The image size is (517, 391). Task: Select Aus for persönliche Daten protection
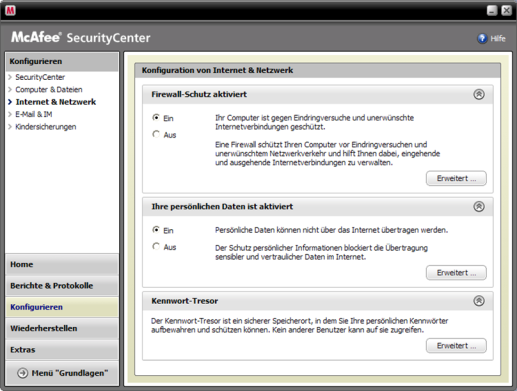(156, 246)
